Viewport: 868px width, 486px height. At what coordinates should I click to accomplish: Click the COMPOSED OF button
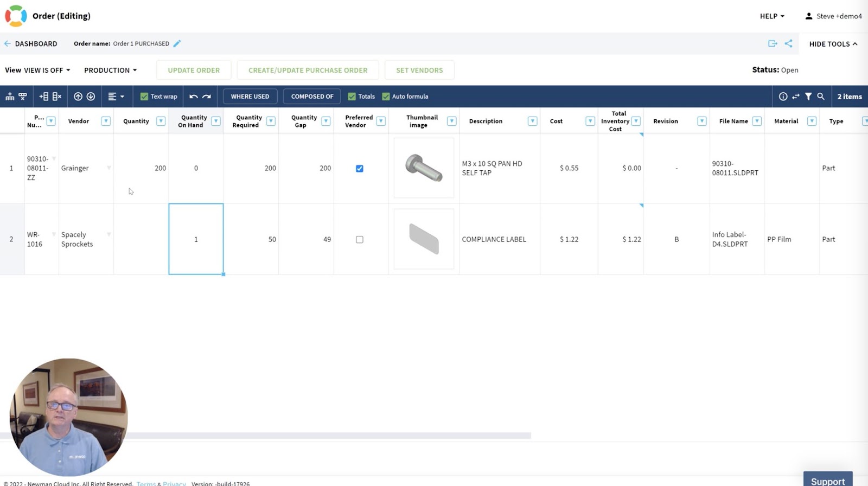coord(312,97)
